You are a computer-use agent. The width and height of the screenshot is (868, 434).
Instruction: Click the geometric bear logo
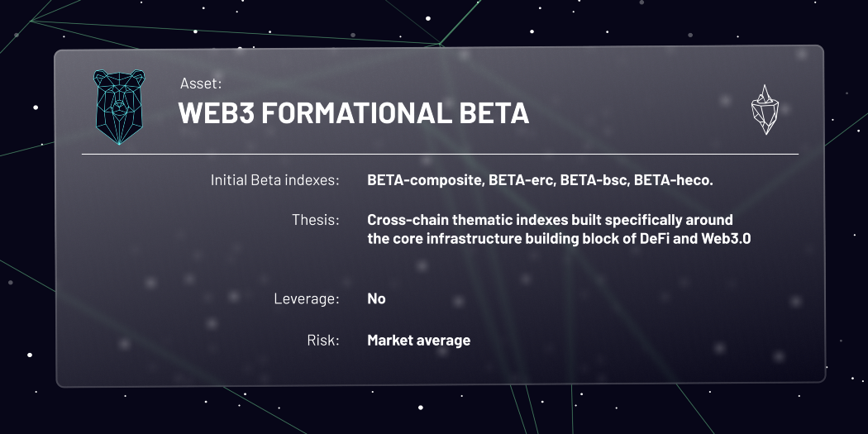[119, 107]
